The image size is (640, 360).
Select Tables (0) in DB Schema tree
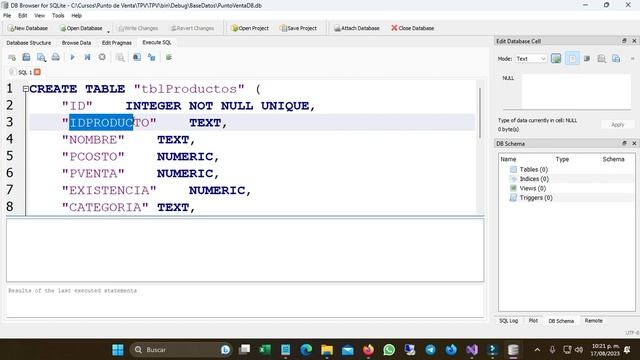533,169
